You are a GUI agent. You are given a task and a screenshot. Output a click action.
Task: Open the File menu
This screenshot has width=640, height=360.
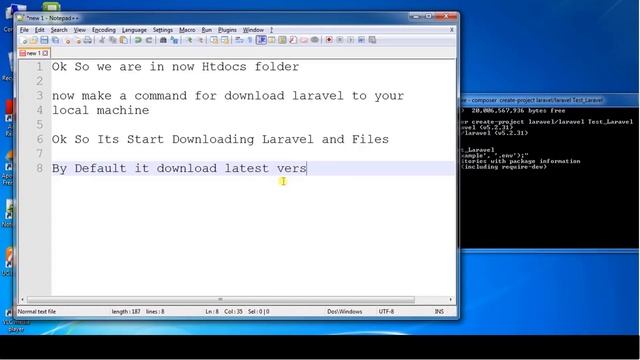tap(24, 30)
